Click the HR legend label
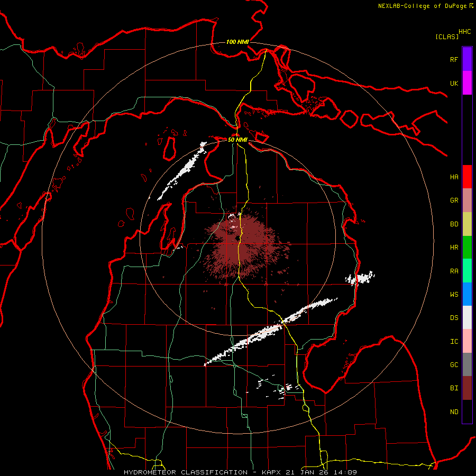This screenshot has height=476, width=476. [454, 248]
